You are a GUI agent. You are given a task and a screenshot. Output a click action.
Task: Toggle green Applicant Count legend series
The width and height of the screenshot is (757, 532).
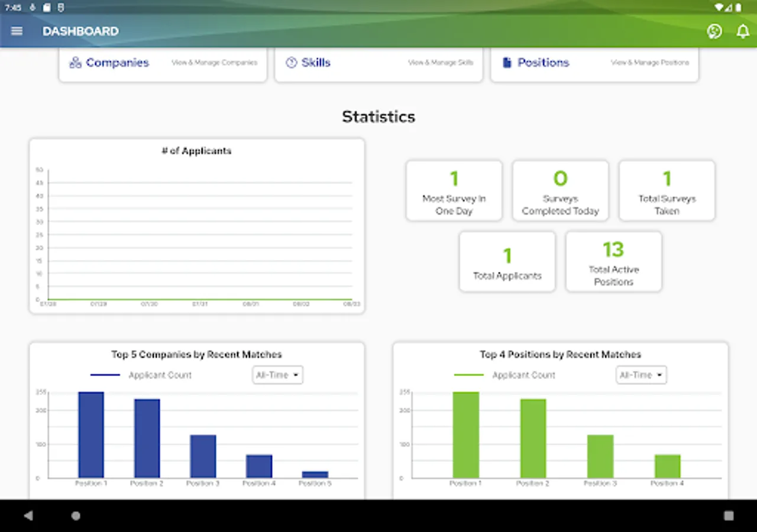[x=504, y=375]
